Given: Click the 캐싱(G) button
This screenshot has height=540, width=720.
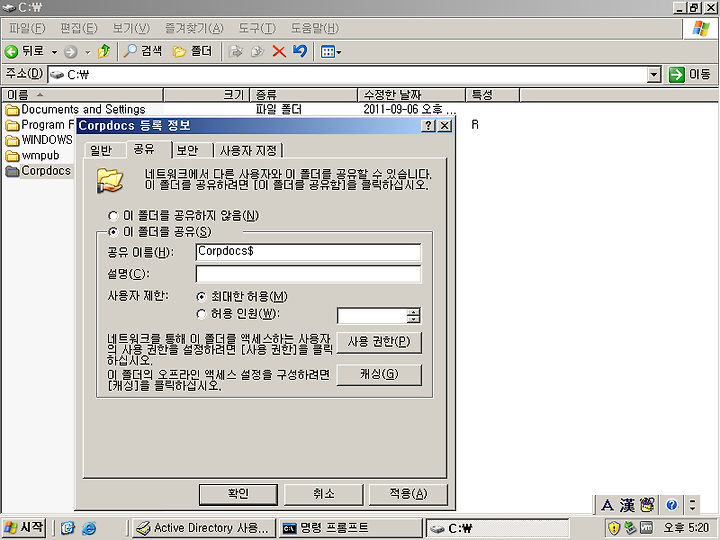Looking at the screenshot, I should coord(379,374).
